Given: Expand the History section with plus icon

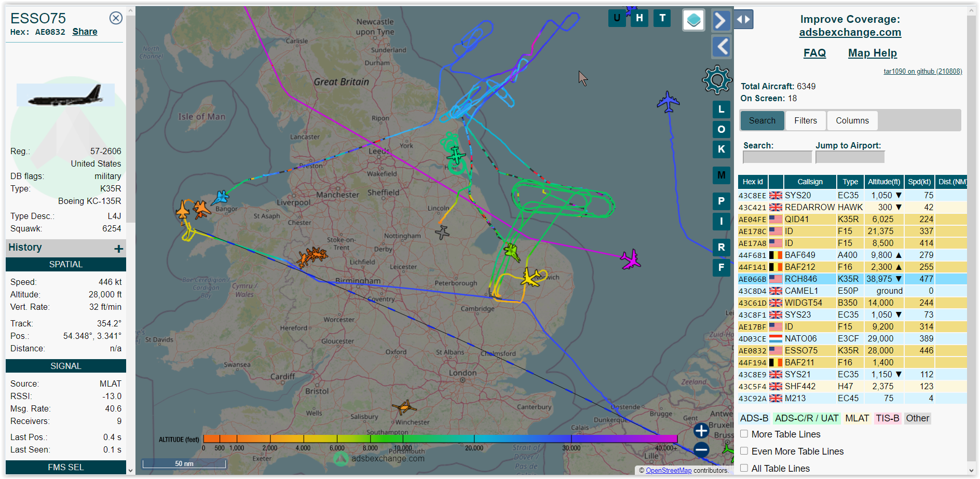Looking at the screenshot, I should click(119, 249).
